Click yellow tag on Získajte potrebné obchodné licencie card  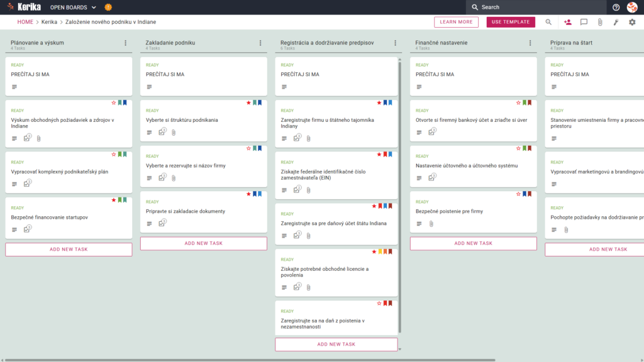(x=380, y=251)
